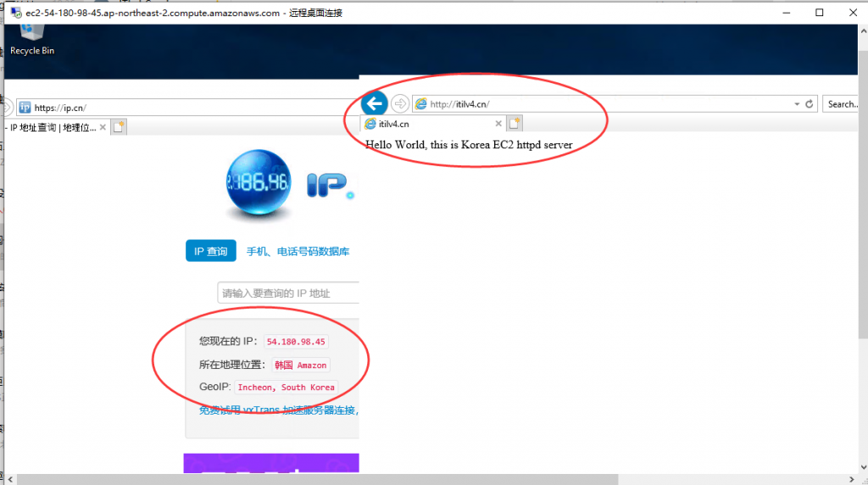Click the location text 韩国 Amazon
Screen dimensions: 868x485
(x=301, y=365)
